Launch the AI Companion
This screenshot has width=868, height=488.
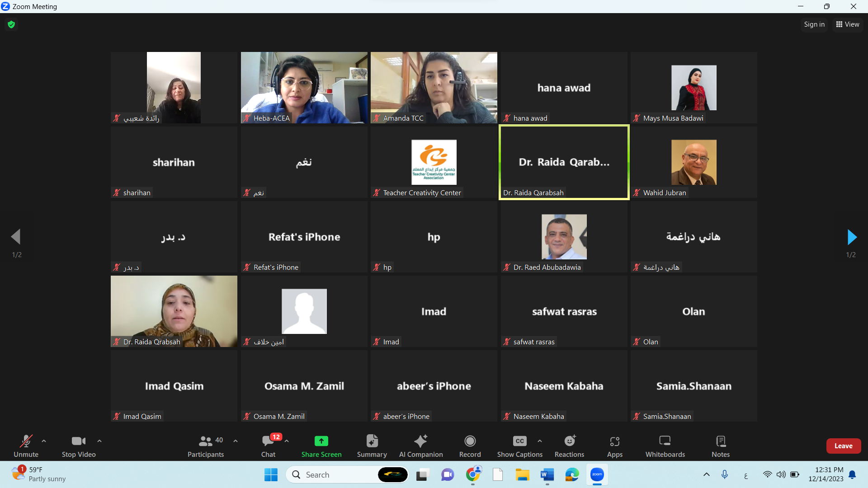click(x=420, y=441)
